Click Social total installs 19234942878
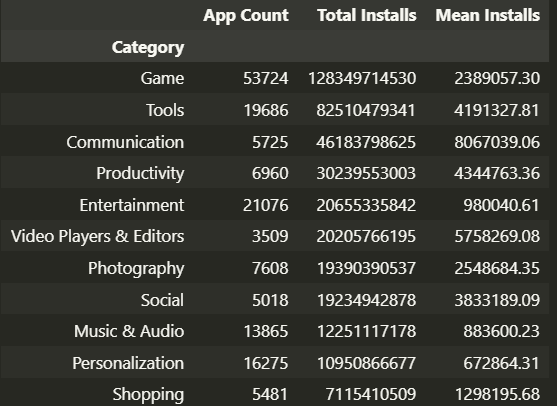Screen dimensions: 557x406 366,300
